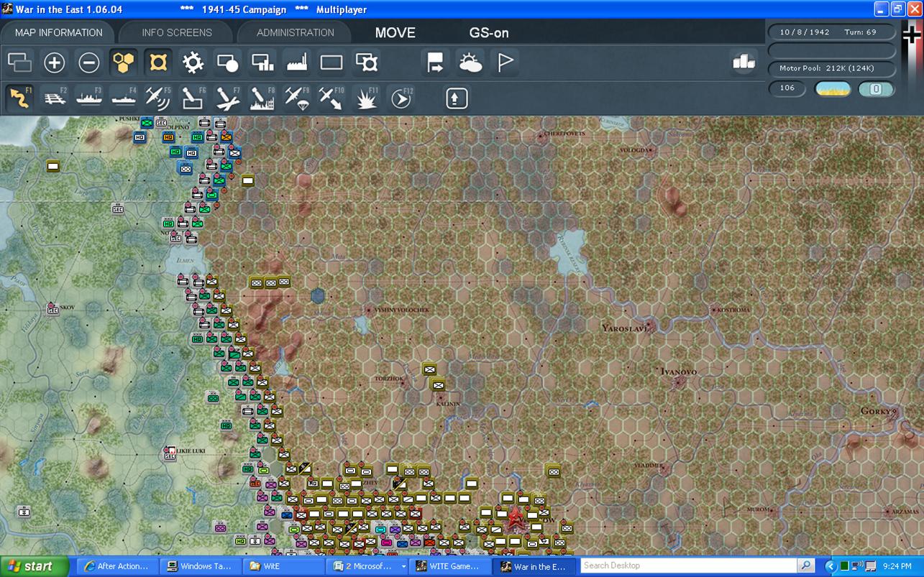Viewport: 924px width, 577px height.
Task: Select the F3 ship mode
Action: click(89, 97)
